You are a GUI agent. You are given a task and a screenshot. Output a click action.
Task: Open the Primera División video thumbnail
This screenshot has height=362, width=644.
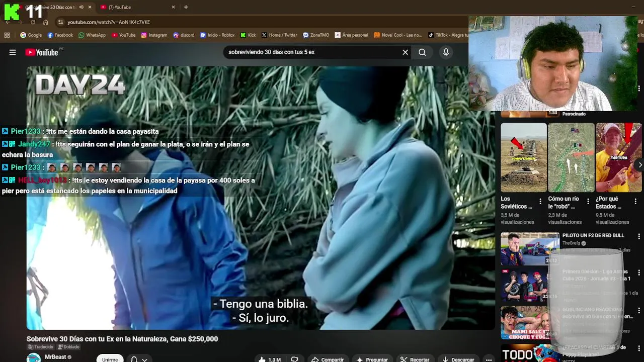pos(530,285)
